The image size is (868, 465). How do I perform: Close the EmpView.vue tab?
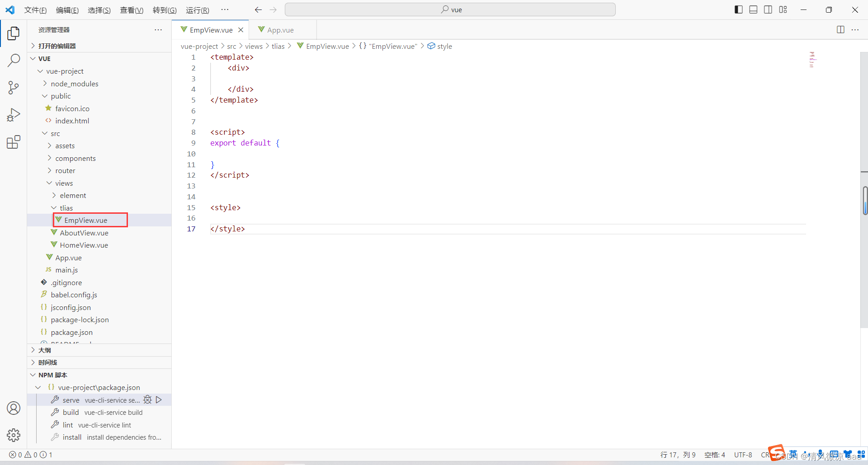241,30
